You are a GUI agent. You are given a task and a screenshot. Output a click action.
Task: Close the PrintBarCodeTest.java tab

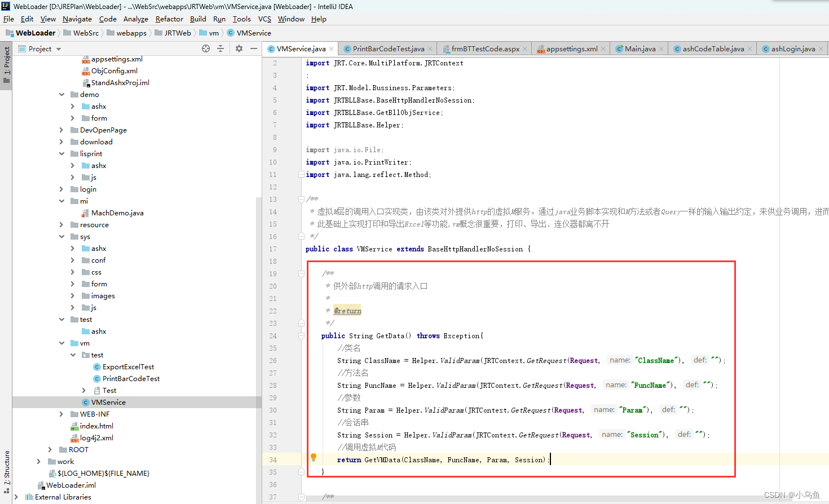click(430, 49)
